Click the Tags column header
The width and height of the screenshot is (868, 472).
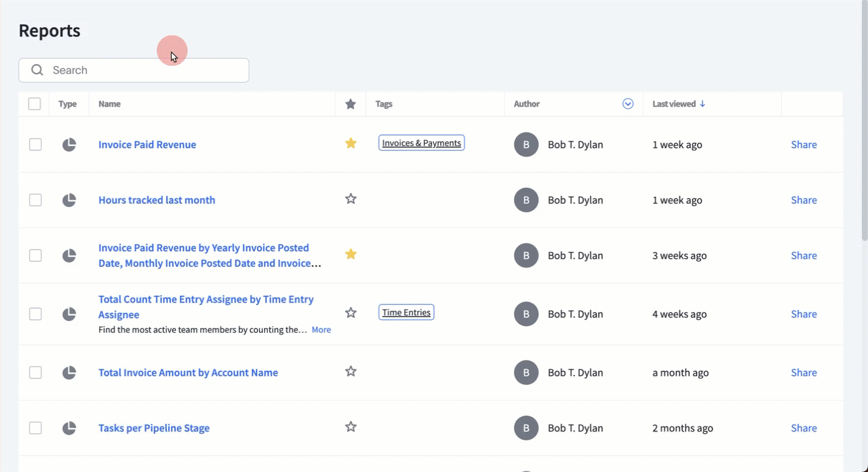[384, 104]
